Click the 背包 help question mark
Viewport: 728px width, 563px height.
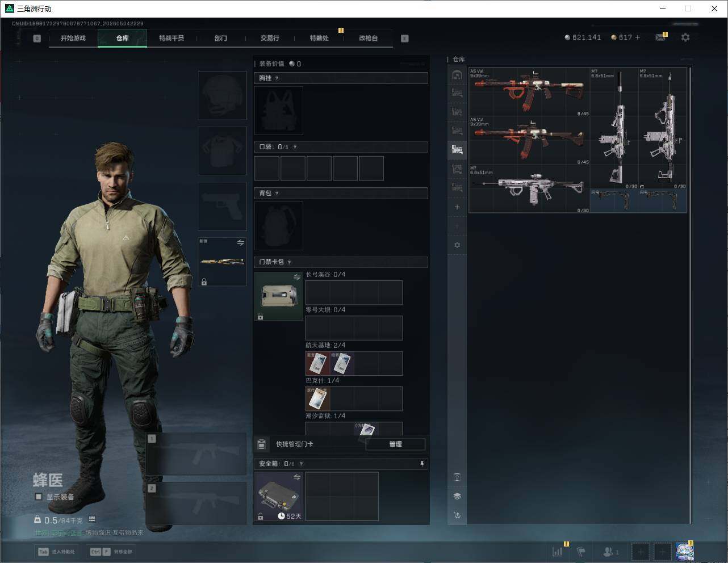point(277,194)
